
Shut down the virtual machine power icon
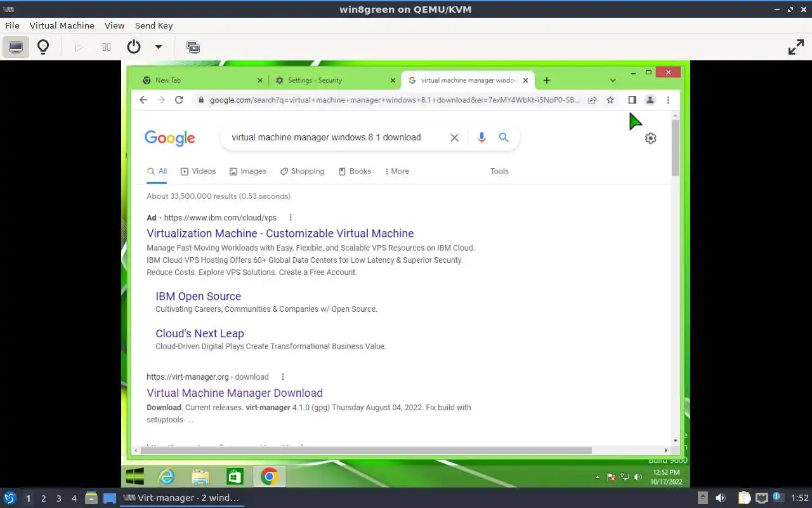[x=134, y=47]
